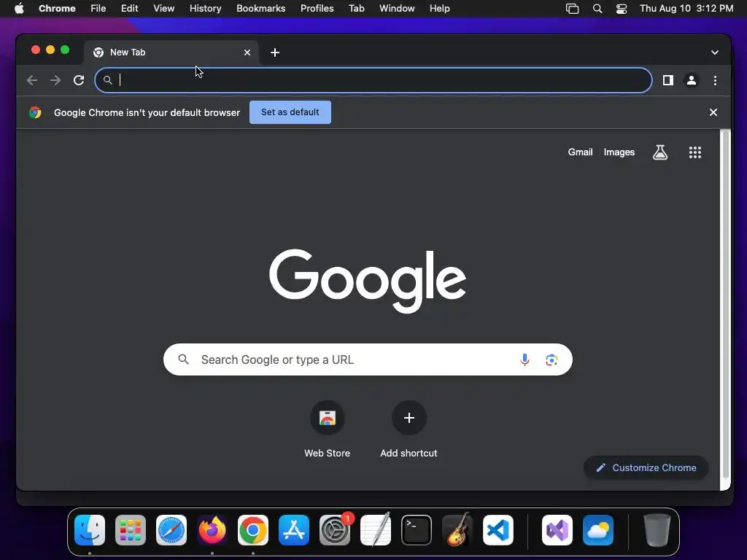The image size is (747, 560).
Task: Dismiss the default browser notification bar
Action: click(713, 112)
